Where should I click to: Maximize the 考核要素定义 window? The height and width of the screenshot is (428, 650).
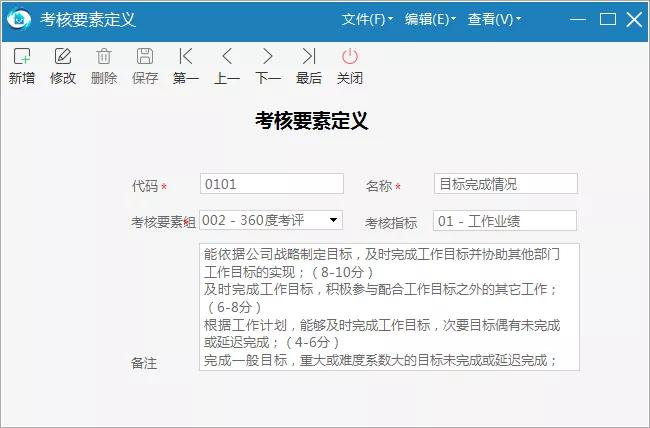(x=607, y=19)
